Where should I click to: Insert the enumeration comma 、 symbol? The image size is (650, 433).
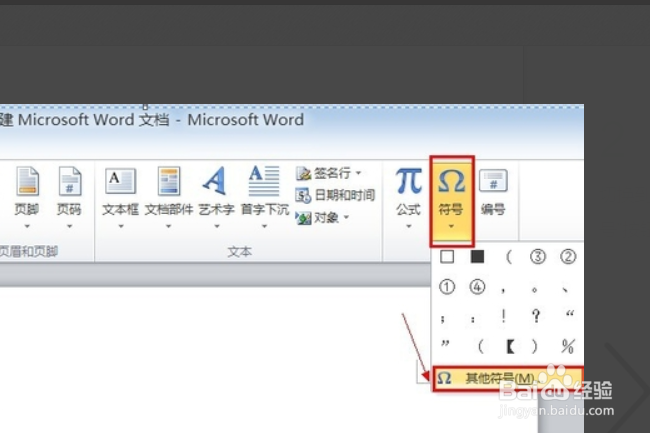565,290
